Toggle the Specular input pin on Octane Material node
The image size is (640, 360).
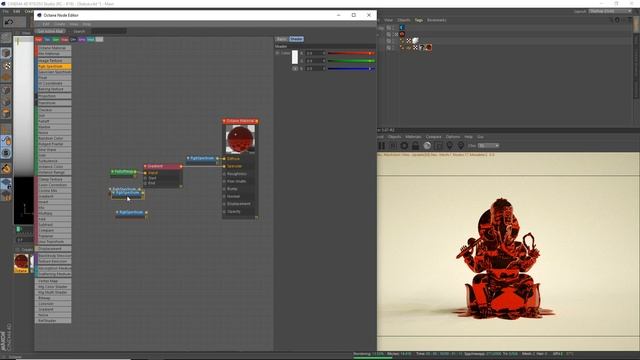coord(224,166)
